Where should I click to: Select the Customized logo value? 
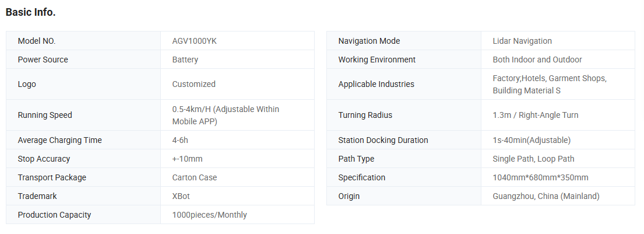click(193, 84)
